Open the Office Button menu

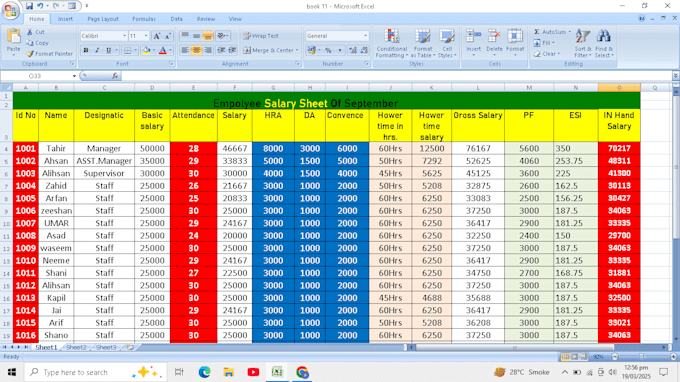[x=10, y=10]
